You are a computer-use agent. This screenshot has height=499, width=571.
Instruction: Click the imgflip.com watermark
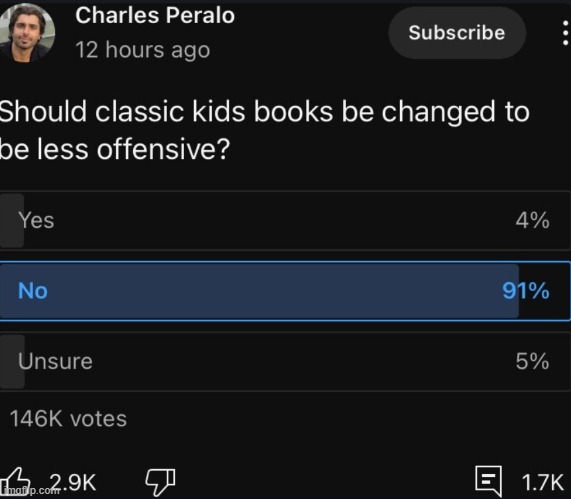[30, 491]
